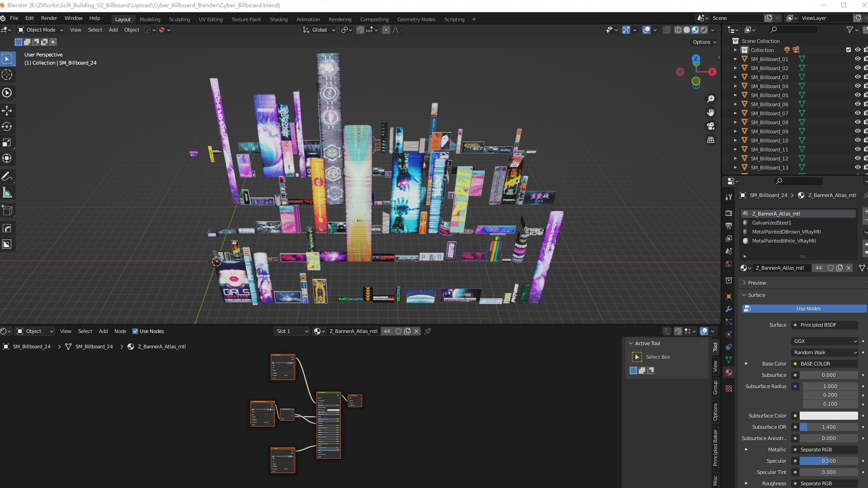Open the viewport Options dropdown
The width and height of the screenshot is (868, 488).
pyautogui.click(x=704, y=42)
